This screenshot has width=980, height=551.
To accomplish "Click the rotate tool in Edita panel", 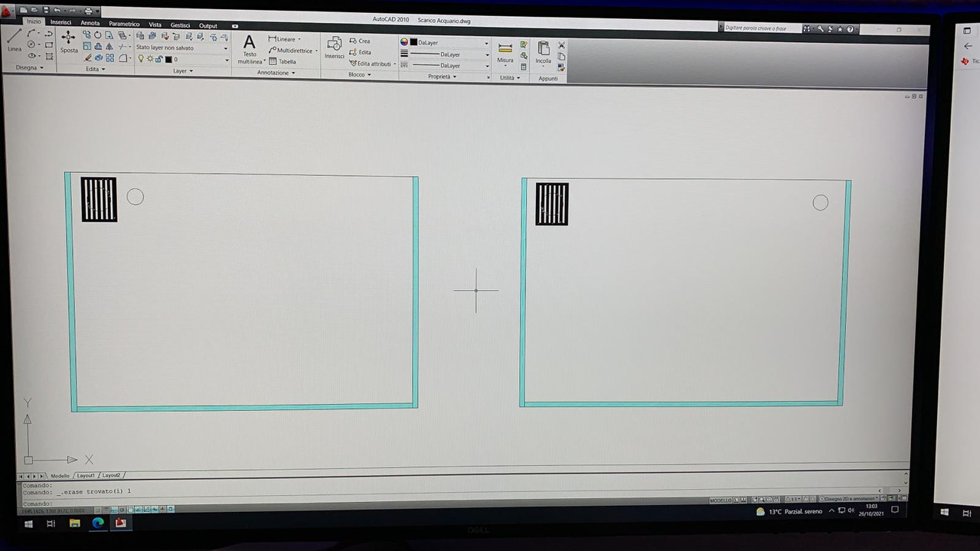I will click(x=97, y=35).
